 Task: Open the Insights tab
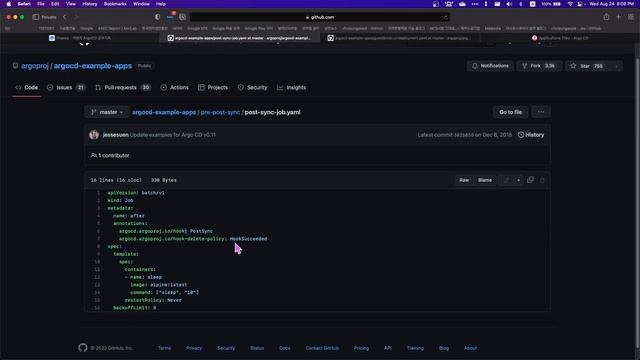(x=291, y=87)
